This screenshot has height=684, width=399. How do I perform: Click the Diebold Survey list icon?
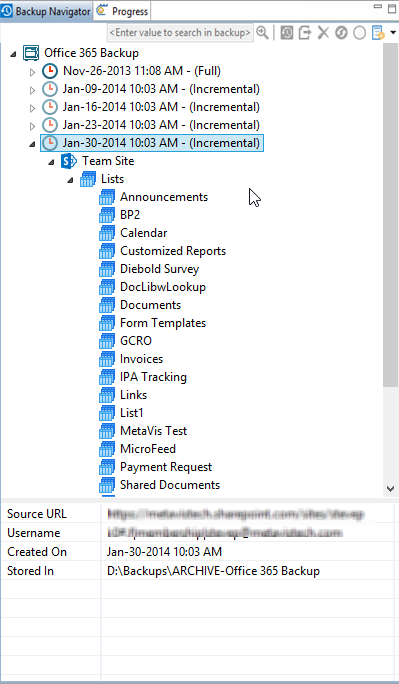[x=107, y=269]
